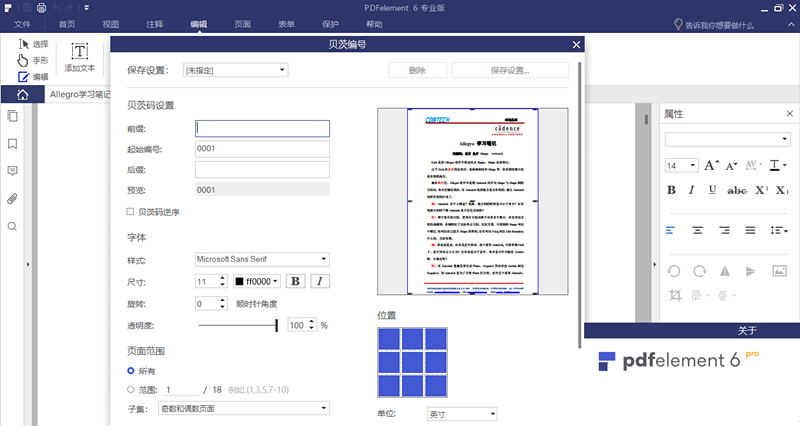Screen dimensions: 800x426
Task: Open the page thumbnails sidebar panel
Action: [x=12, y=116]
